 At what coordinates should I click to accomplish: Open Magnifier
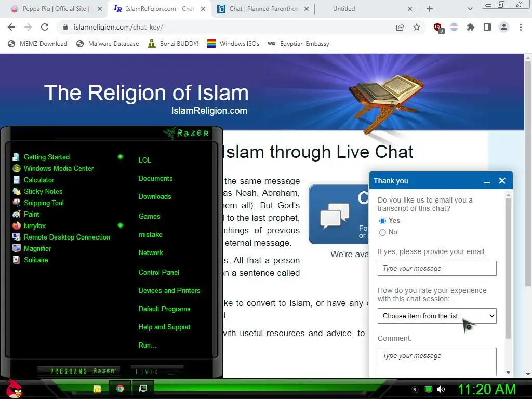31,249
